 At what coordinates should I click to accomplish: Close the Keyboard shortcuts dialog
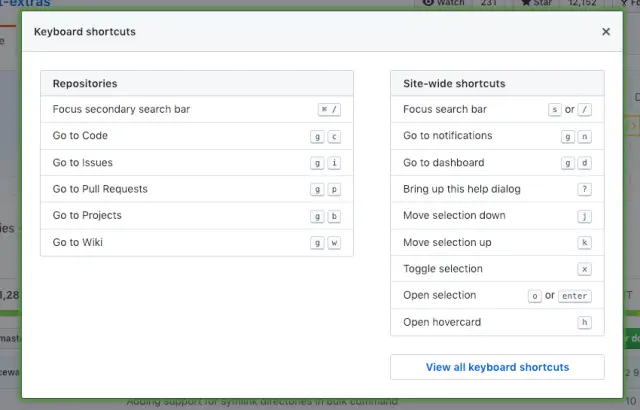click(x=606, y=32)
